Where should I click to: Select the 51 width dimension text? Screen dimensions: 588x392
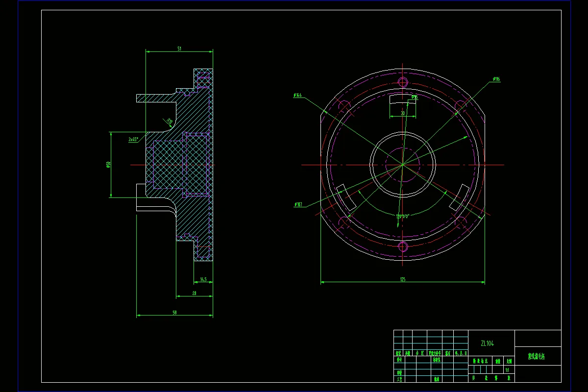point(179,49)
